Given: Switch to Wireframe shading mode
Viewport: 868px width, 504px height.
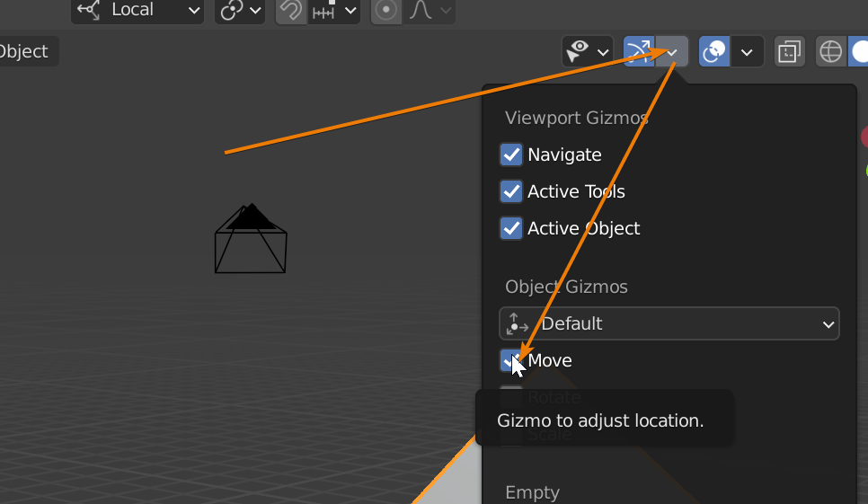Looking at the screenshot, I should [x=831, y=52].
